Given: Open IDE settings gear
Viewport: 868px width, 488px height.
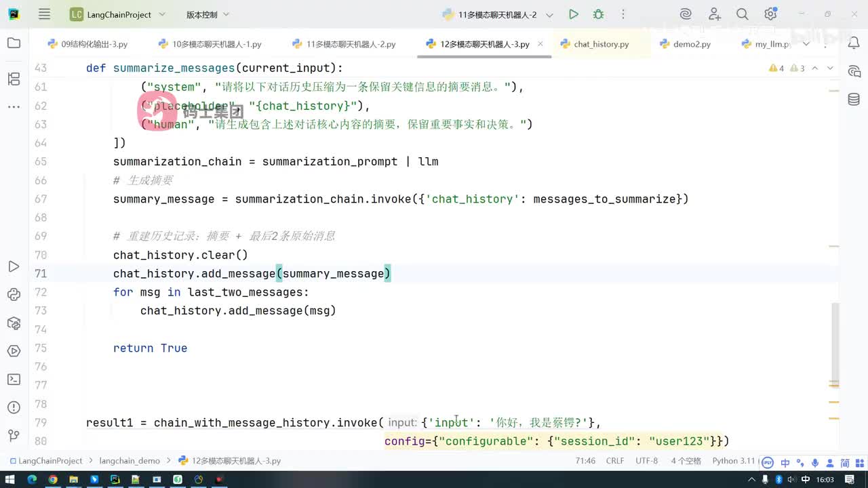Looking at the screenshot, I should tap(770, 14).
